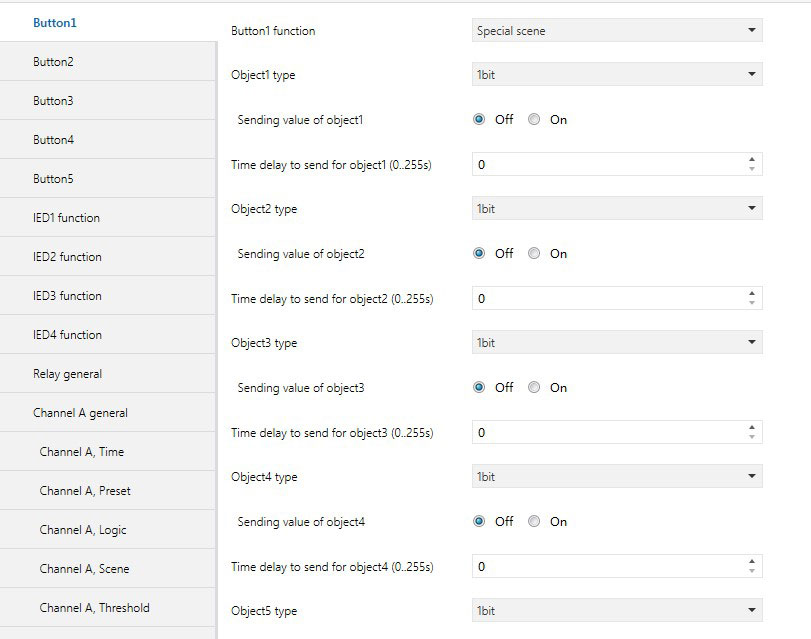Click the object4 time delay input field
Screen dimensions: 811x639
point(608,567)
